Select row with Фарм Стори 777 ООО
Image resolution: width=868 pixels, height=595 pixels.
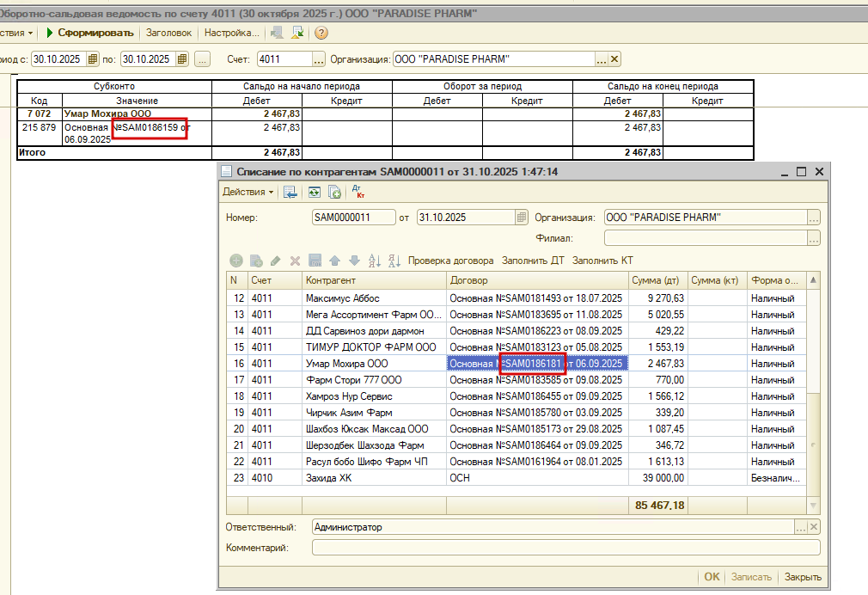tap(353, 380)
